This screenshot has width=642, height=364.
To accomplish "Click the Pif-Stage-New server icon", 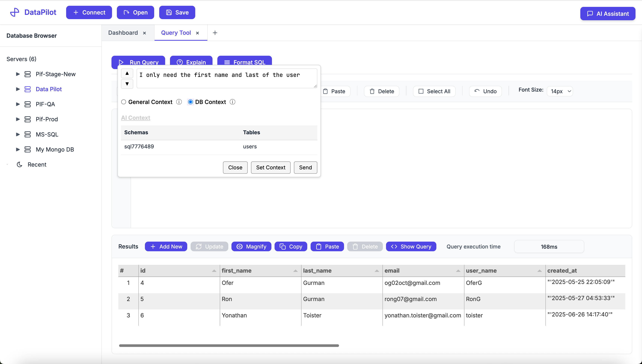I will [27, 74].
